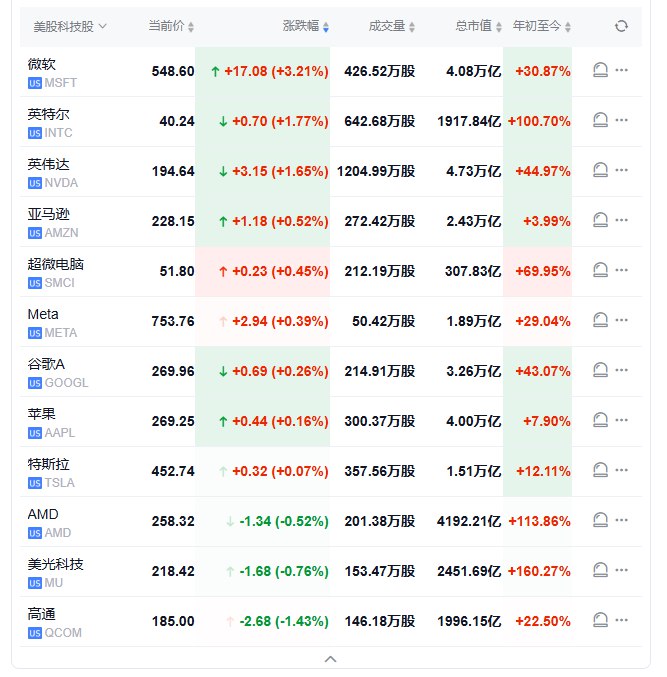The height and width of the screenshot is (677, 667).
Task: Open more options for the MSFT row
Action: point(621,70)
